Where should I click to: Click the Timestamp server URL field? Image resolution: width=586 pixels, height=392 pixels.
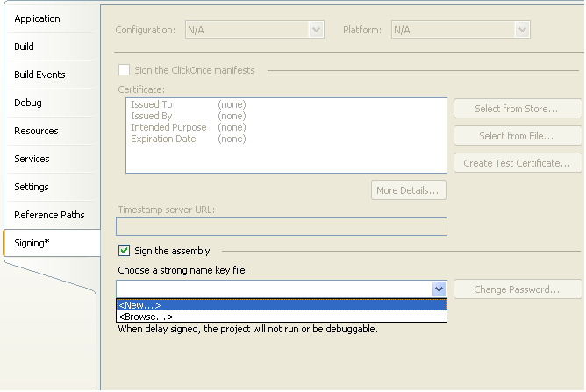282,227
